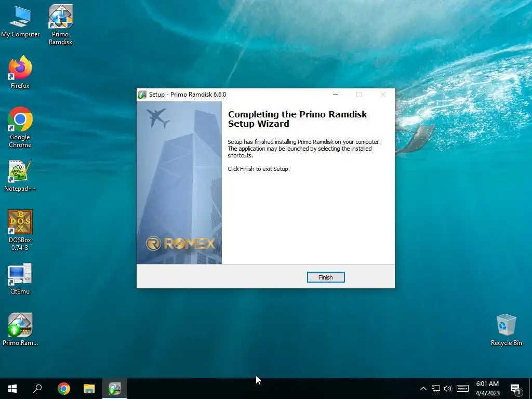The image size is (532, 399).
Task: Show hidden system tray icons
Action: click(x=423, y=389)
